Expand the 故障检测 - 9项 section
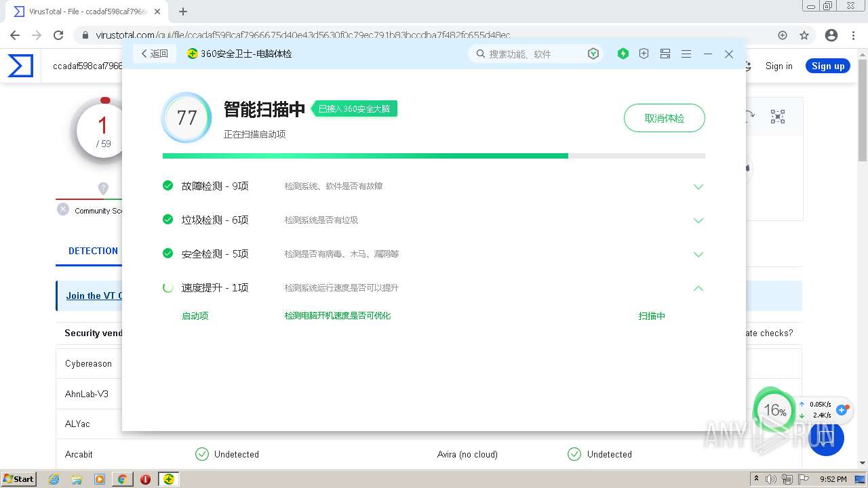Viewport: 868px width, 488px height. (x=698, y=186)
